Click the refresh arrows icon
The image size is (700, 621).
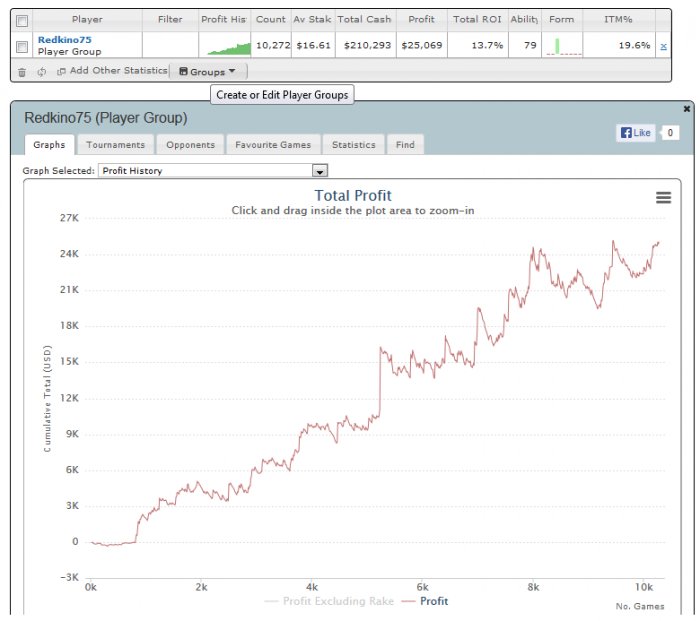[x=42, y=71]
